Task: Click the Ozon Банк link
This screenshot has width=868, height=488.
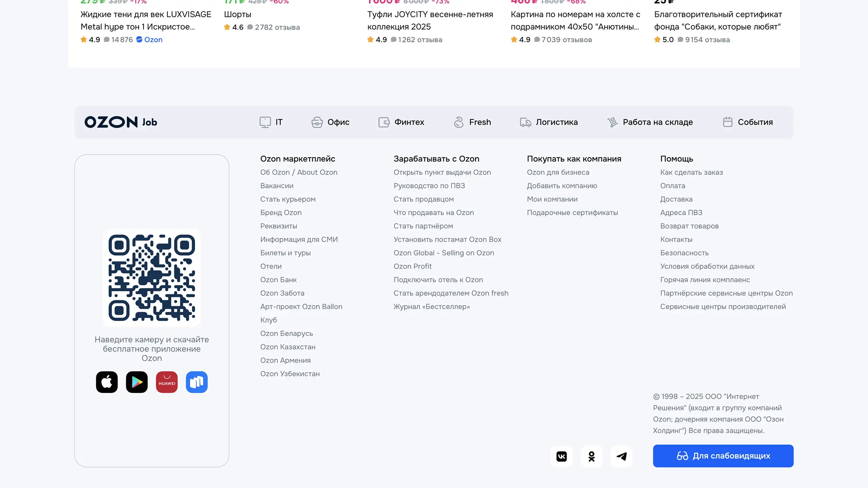Action: coord(278,280)
